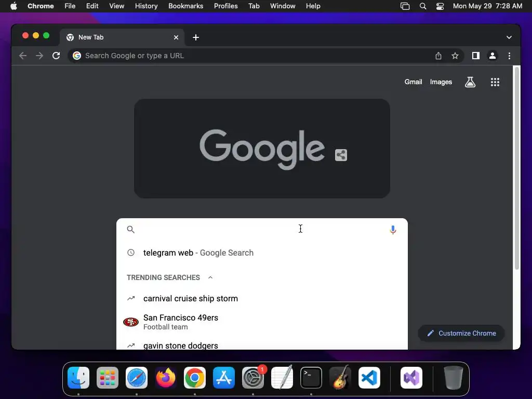Select the New Tab tab

(122, 37)
